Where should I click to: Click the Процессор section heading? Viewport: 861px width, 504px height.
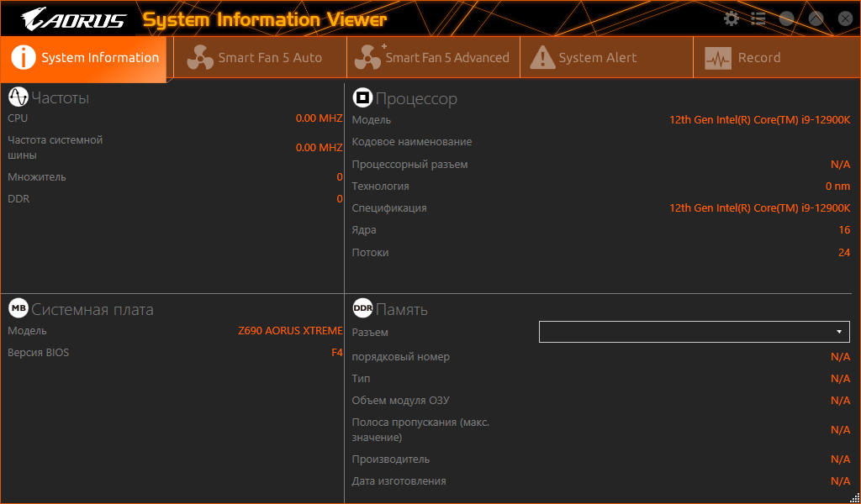pos(416,98)
